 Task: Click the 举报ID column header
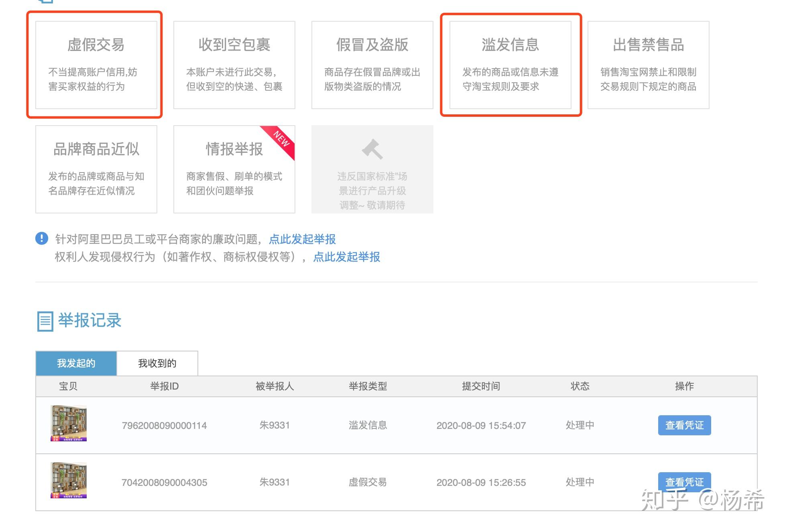click(164, 386)
